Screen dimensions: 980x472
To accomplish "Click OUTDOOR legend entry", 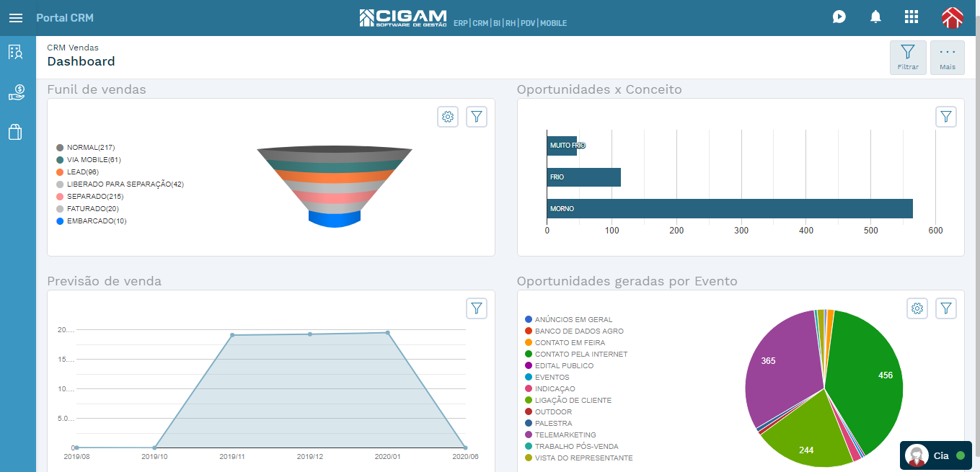I will 549,411.
